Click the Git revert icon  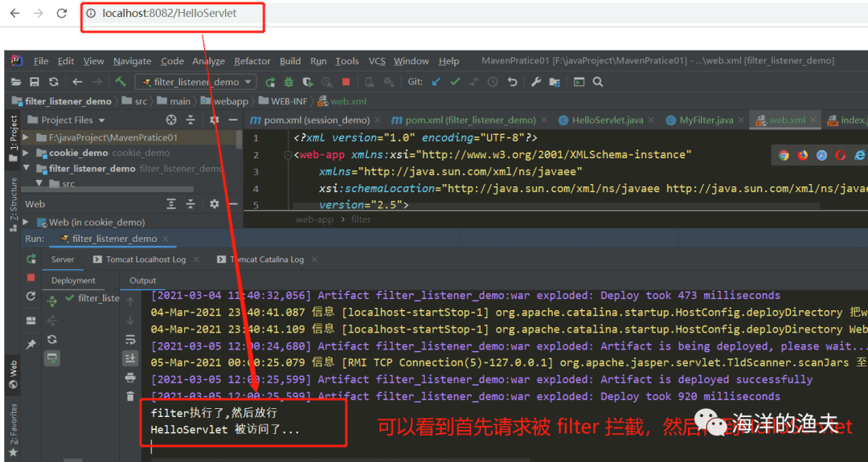[512, 82]
